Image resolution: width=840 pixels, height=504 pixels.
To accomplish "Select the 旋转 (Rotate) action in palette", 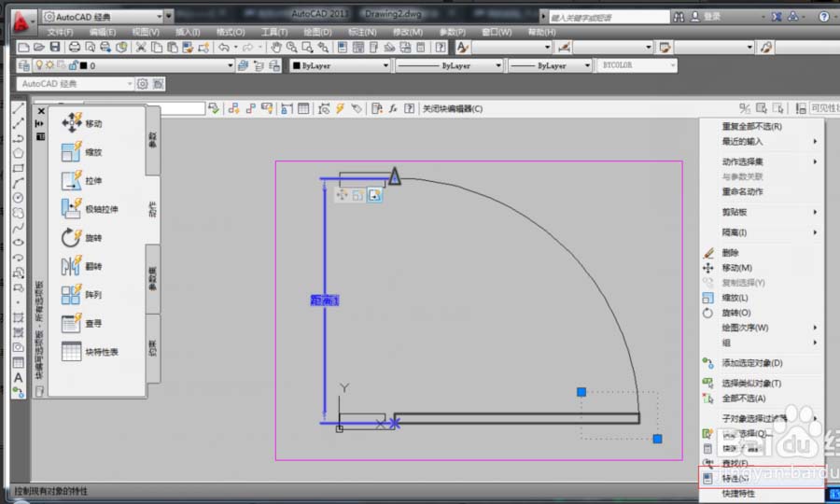I will tap(82, 238).
